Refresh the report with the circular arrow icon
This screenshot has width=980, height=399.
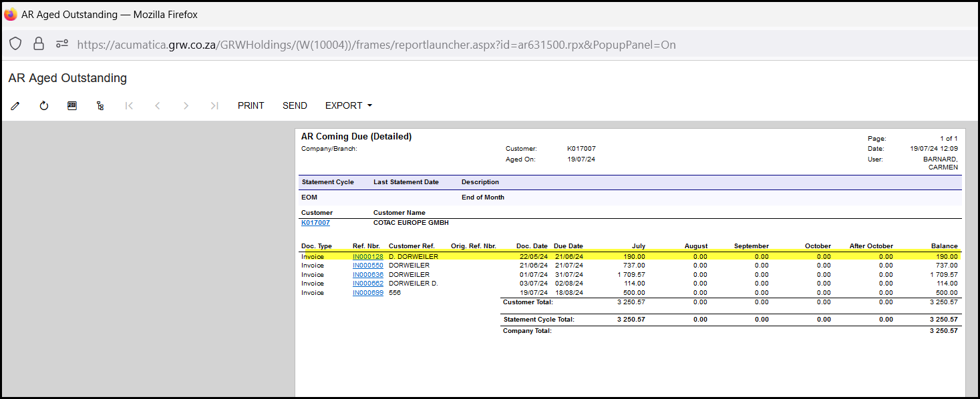point(44,105)
